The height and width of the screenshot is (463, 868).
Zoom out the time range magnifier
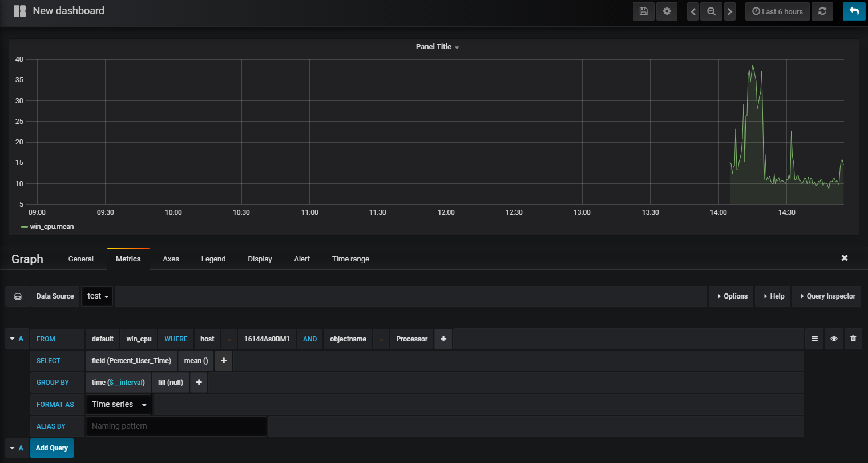(711, 11)
